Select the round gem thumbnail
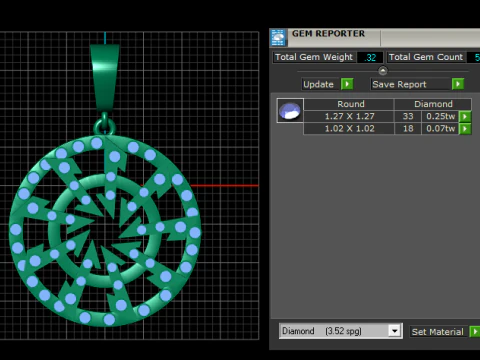Image resolution: width=480 pixels, height=360 pixels. pos(290,111)
